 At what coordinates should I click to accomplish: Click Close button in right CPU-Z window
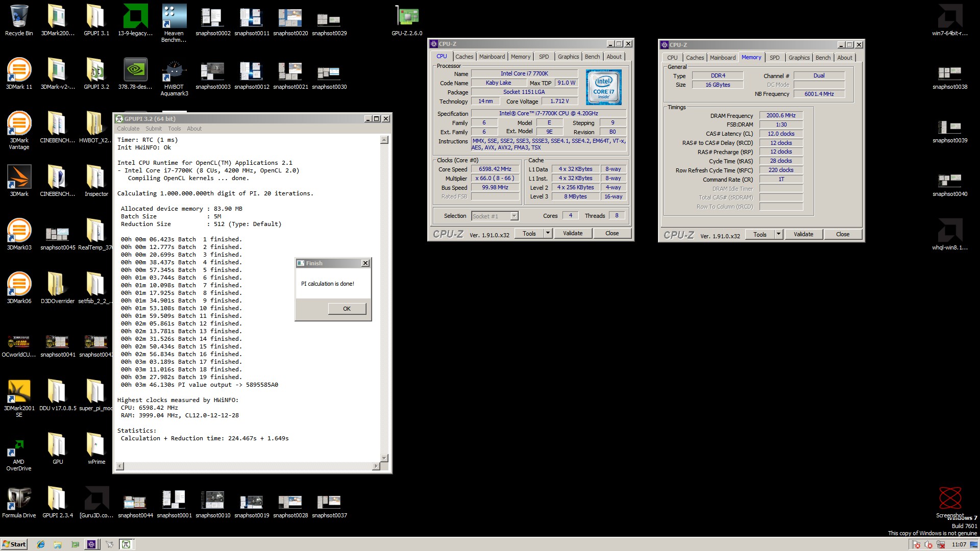coord(843,234)
